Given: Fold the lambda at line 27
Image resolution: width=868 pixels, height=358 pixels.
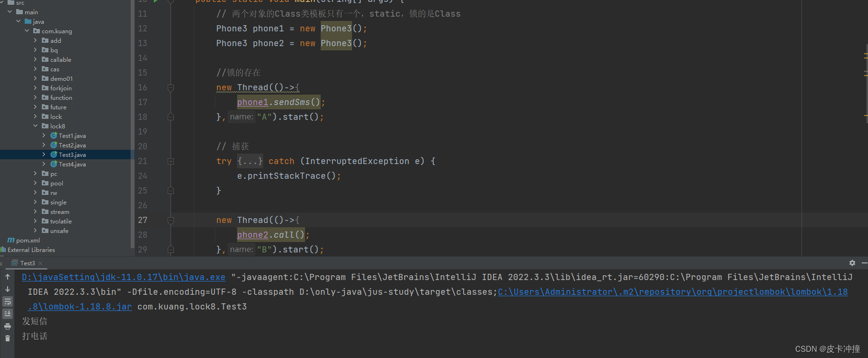Looking at the screenshot, I should pyautogui.click(x=171, y=220).
